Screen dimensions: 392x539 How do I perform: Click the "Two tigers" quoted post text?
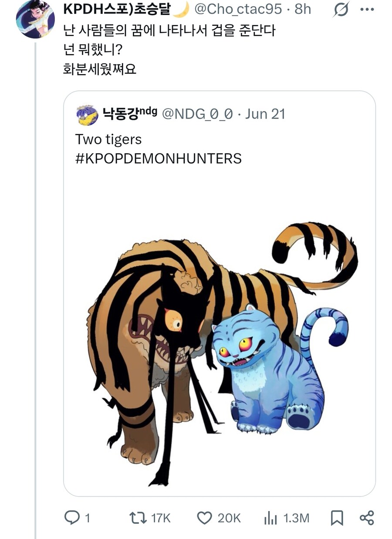[108, 139]
